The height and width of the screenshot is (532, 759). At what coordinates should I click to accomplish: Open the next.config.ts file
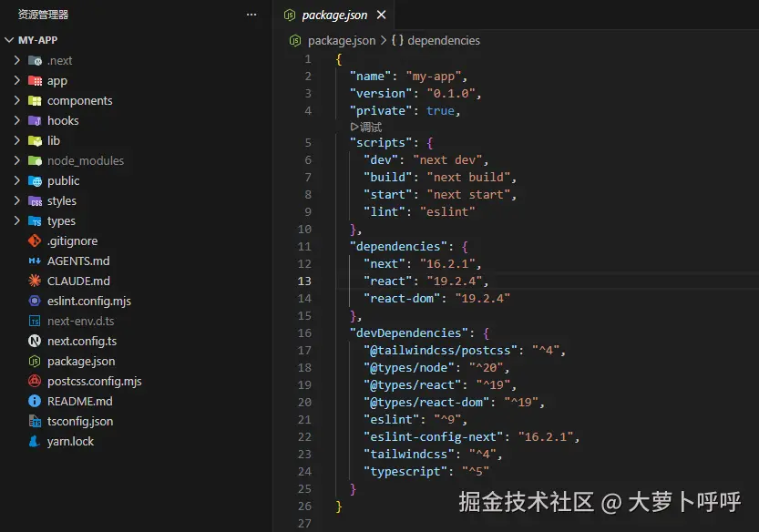82,342
